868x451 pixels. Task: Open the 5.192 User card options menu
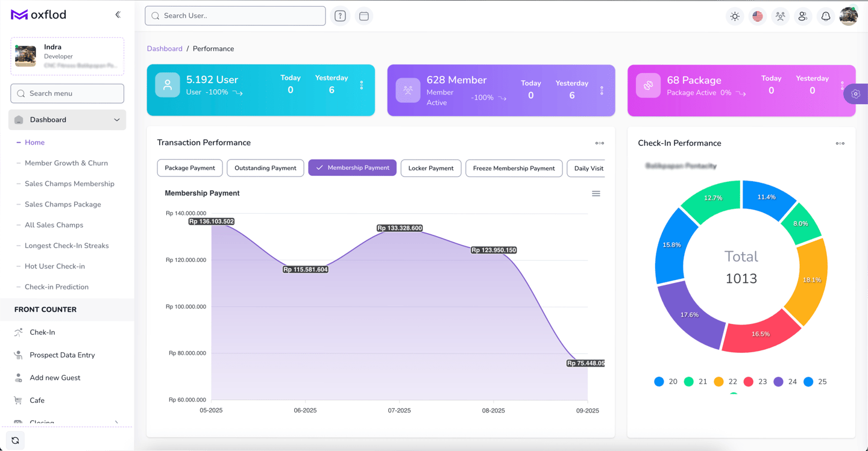pyautogui.click(x=362, y=86)
